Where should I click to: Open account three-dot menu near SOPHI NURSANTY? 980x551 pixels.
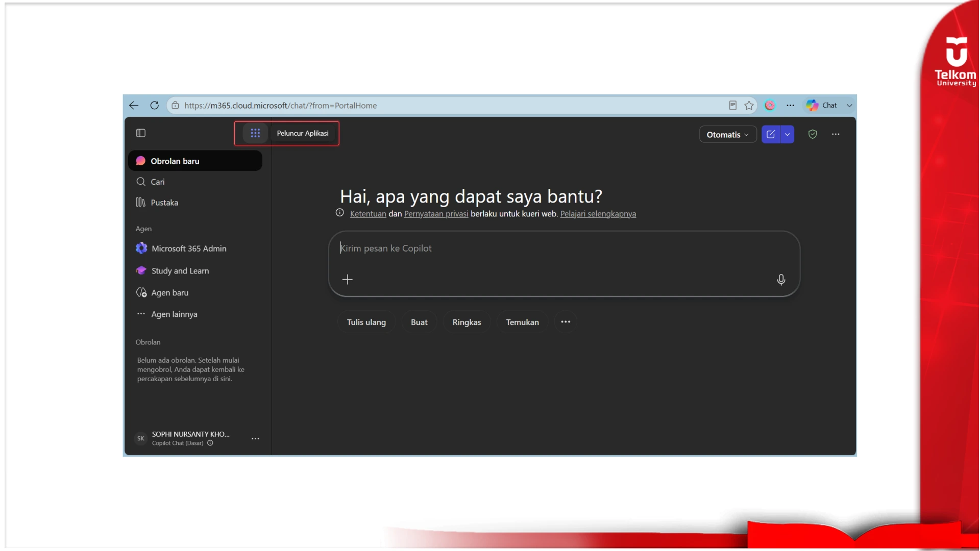coord(255,439)
